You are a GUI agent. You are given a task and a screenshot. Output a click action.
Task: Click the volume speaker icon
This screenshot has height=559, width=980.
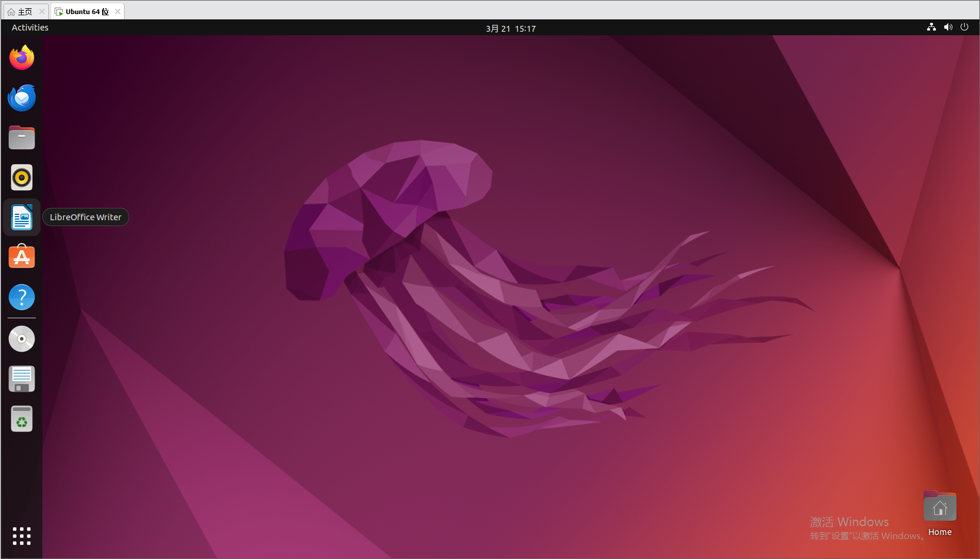click(948, 27)
